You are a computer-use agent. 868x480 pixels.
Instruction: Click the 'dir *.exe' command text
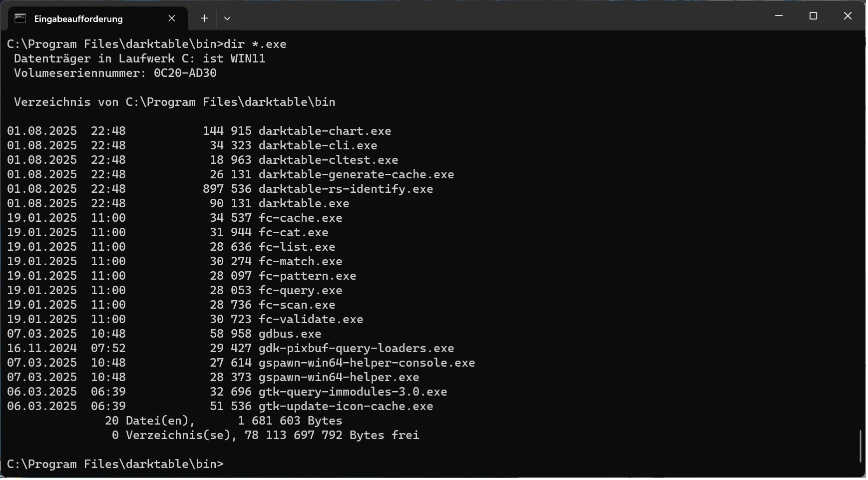[255, 44]
